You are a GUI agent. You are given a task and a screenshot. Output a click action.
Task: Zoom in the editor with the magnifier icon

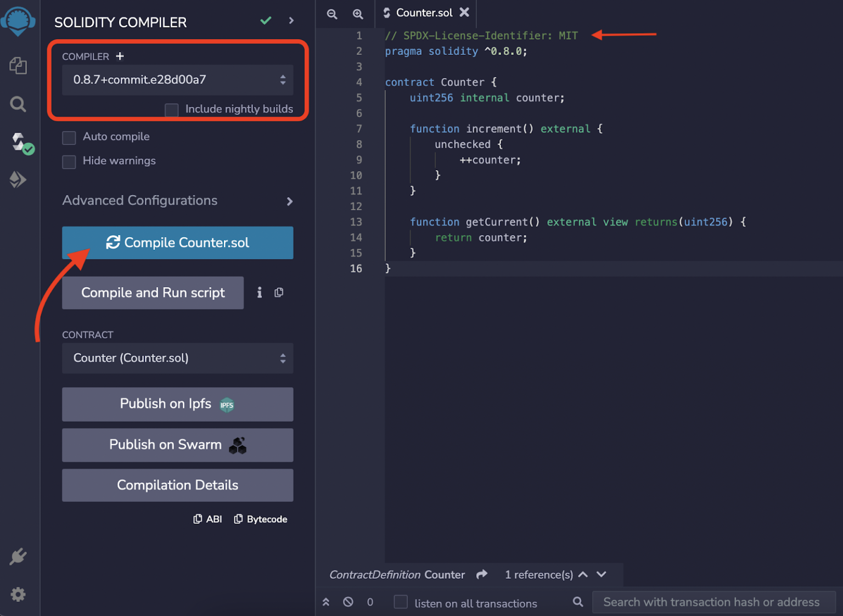358,14
